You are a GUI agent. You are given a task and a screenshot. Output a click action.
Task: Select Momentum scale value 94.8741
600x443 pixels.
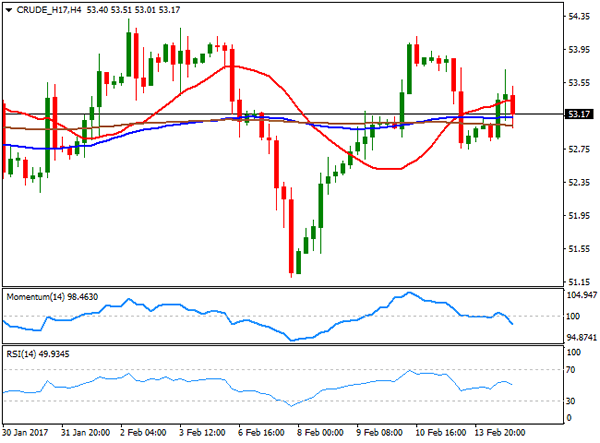click(x=582, y=337)
